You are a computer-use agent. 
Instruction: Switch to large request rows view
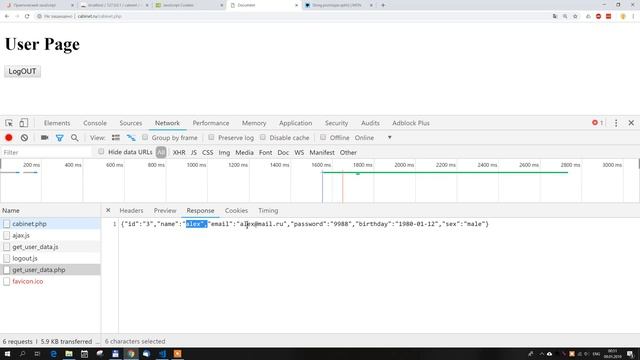(116, 138)
